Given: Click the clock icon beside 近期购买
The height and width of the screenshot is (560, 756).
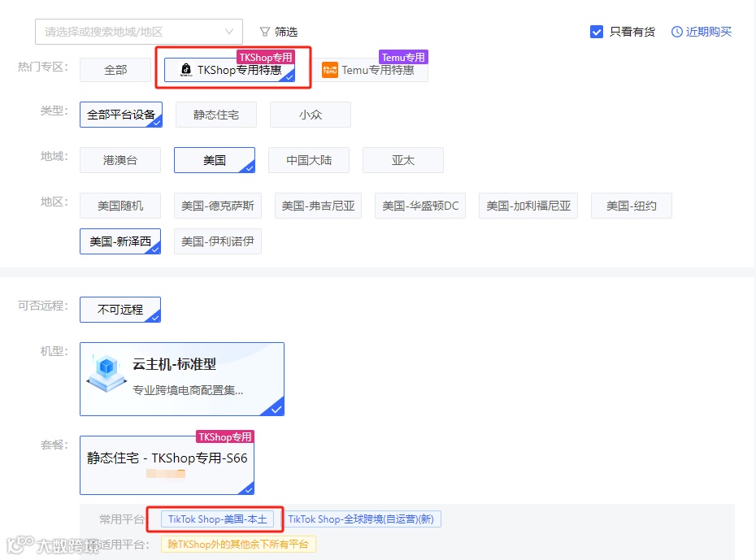Looking at the screenshot, I should point(677,32).
